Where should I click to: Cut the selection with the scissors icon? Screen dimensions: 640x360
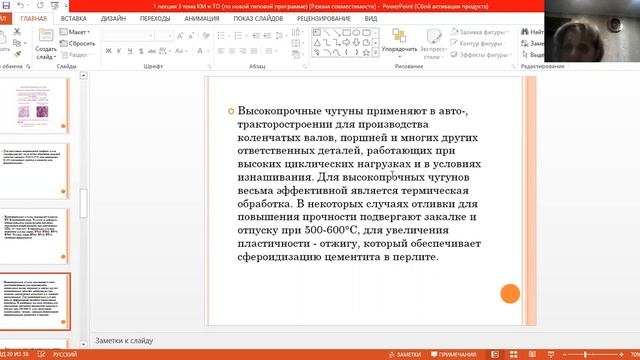point(17,31)
